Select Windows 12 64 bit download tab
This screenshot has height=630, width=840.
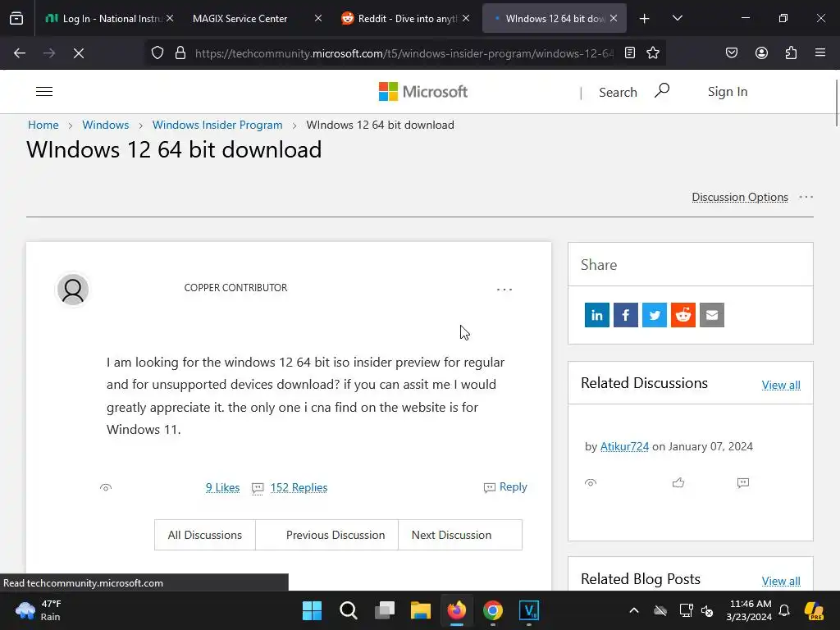(552, 18)
